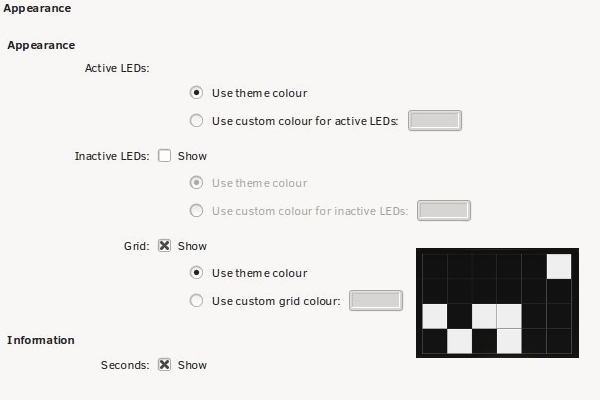Image resolution: width=600 pixels, height=400 pixels.
Task: Click the "Inactive LEDs:" label
Action: coord(112,156)
